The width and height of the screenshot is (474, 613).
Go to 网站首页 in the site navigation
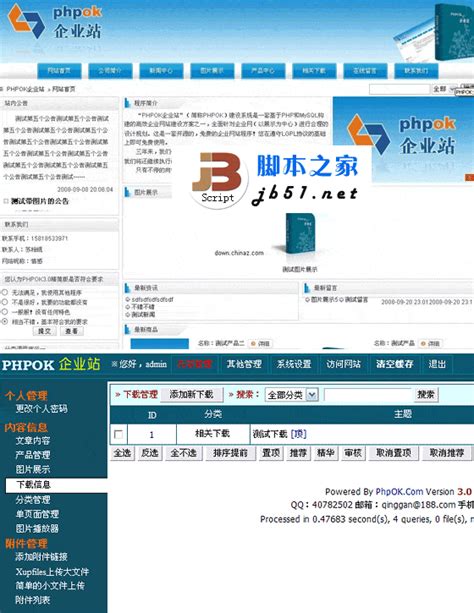point(59,71)
